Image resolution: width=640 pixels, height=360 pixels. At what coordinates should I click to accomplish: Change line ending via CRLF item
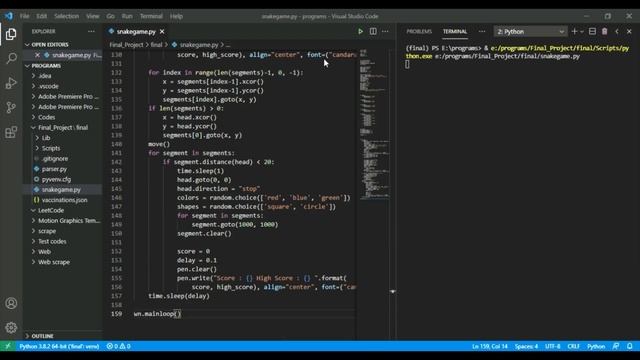click(x=573, y=346)
